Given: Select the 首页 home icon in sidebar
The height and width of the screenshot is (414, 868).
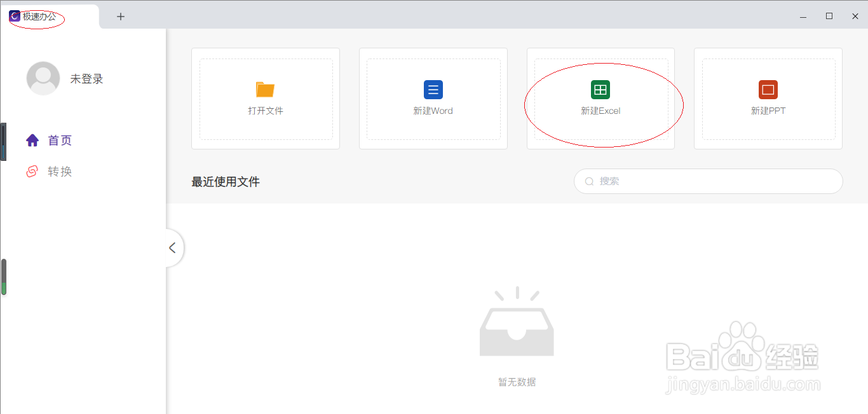Looking at the screenshot, I should pyautogui.click(x=32, y=140).
